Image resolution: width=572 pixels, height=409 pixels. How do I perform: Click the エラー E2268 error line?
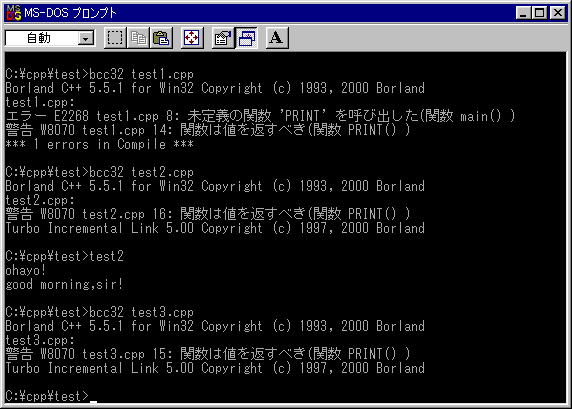pos(260,116)
